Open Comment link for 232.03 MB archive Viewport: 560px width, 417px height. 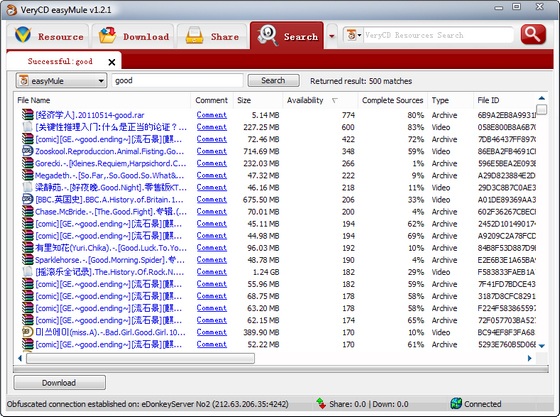click(x=211, y=164)
